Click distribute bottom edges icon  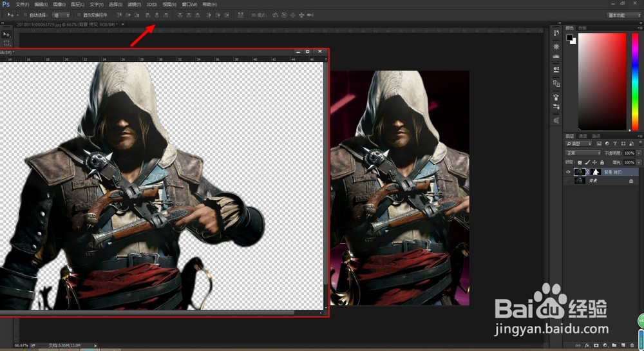tap(198, 15)
